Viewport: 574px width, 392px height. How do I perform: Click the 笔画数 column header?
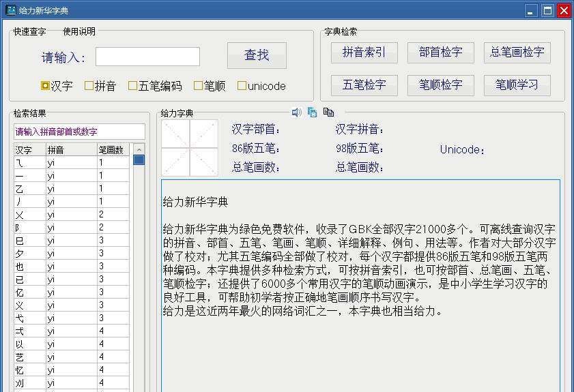[113, 149]
